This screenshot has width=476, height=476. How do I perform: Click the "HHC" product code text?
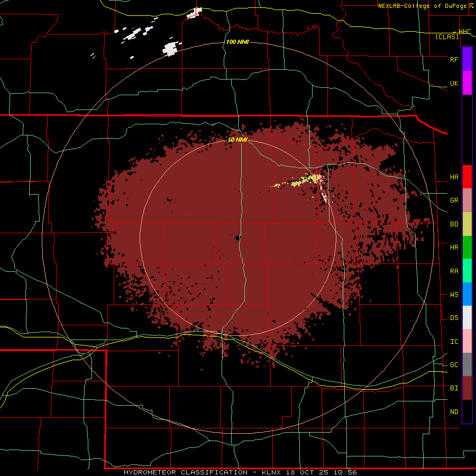[x=465, y=31]
